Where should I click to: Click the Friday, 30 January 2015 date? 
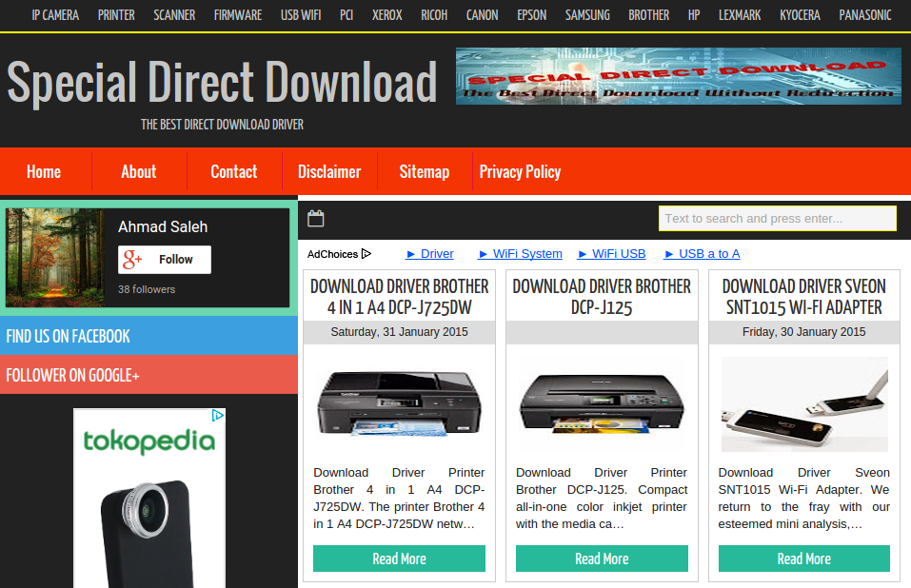click(804, 332)
